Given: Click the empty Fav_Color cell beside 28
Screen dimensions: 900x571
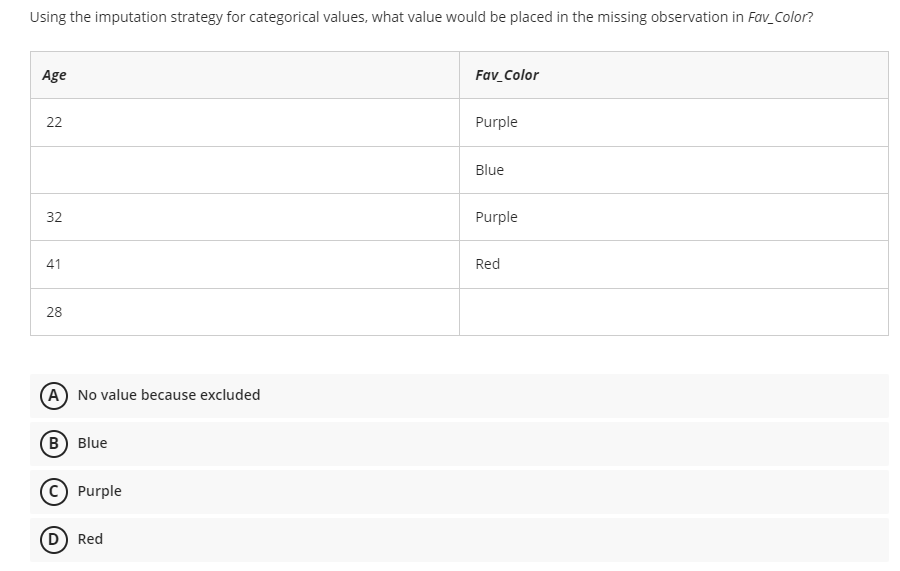Looking at the screenshot, I should (x=674, y=312).
